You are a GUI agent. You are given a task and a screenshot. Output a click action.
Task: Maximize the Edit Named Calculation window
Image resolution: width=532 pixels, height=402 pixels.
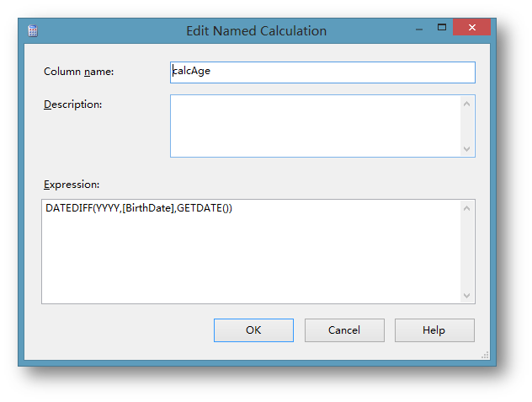point(442,27)
